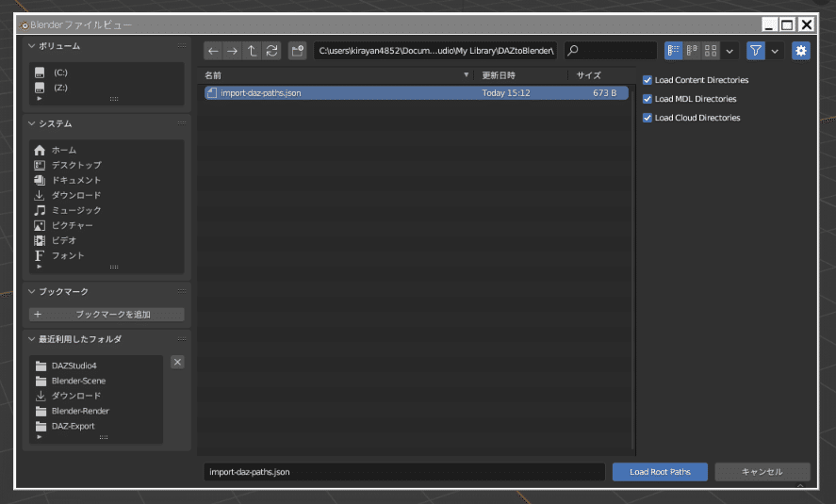Click Load Root Paths button

point(660,472)
